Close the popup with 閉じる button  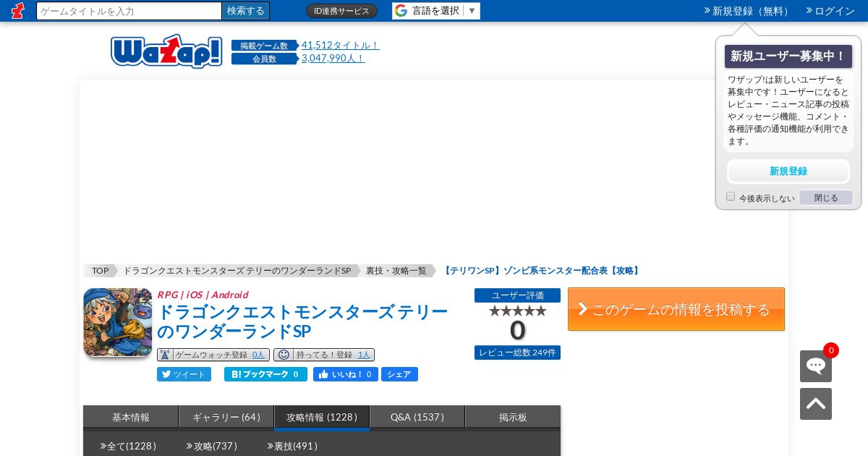coord(826,198)
